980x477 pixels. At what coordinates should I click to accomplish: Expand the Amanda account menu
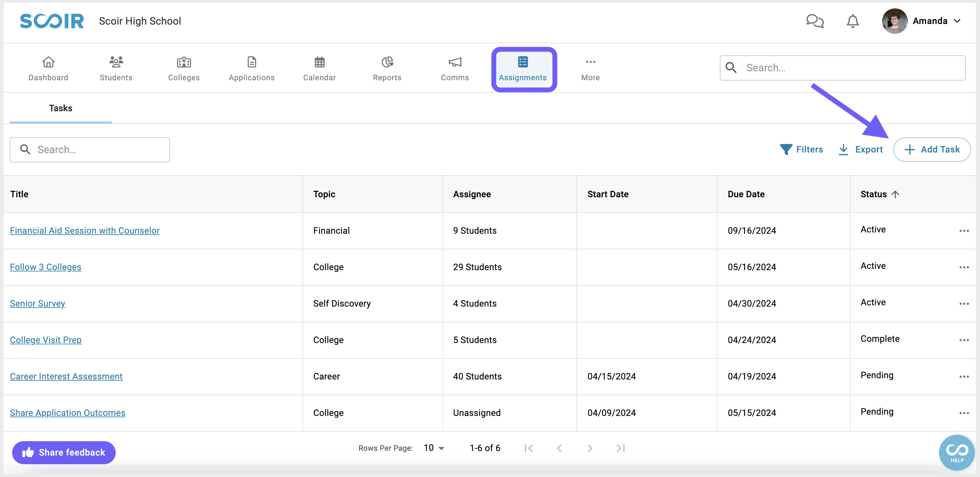tap(958, 21)
